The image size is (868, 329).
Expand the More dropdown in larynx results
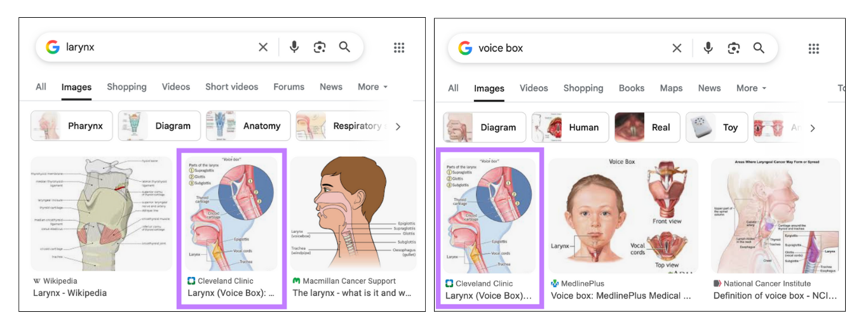tap(372, 87)
